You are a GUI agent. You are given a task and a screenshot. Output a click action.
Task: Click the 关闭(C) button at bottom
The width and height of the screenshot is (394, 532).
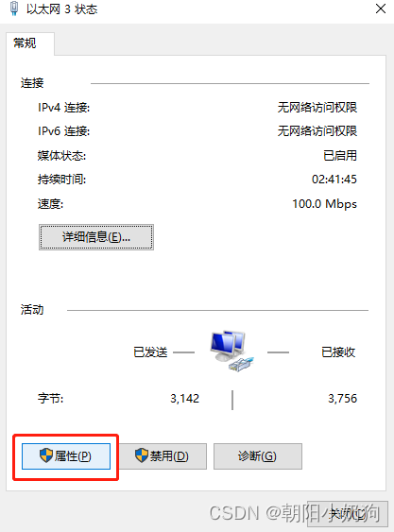click(348, 514)
